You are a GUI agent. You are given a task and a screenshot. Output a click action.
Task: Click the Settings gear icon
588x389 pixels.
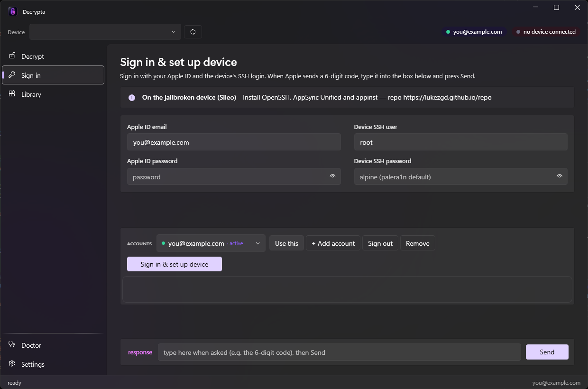click(x=12, y=363)
